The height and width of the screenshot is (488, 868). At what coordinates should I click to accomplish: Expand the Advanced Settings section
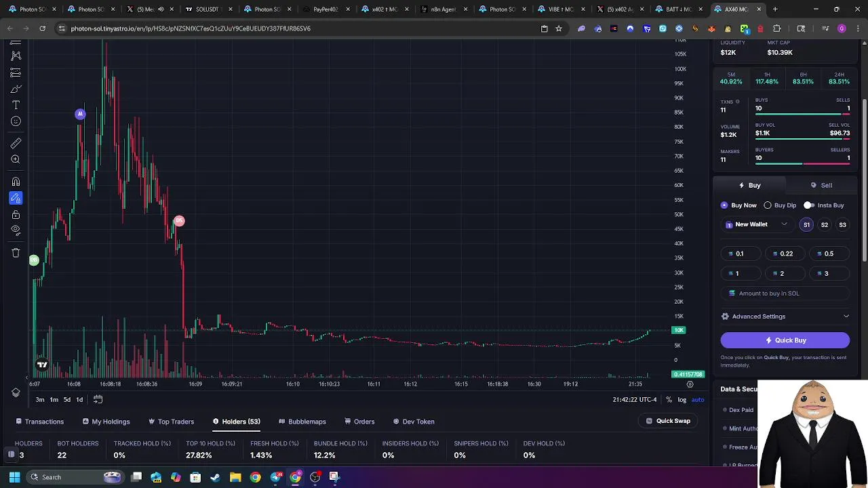click(785, 317)
